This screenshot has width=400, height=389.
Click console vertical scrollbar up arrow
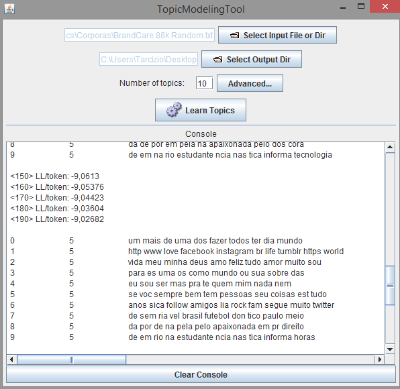pos(390,147)
